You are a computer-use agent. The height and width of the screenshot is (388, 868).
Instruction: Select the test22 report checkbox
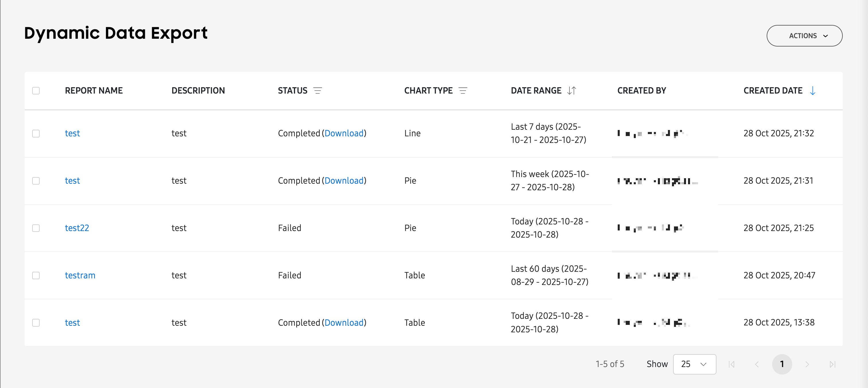point(36,228)
